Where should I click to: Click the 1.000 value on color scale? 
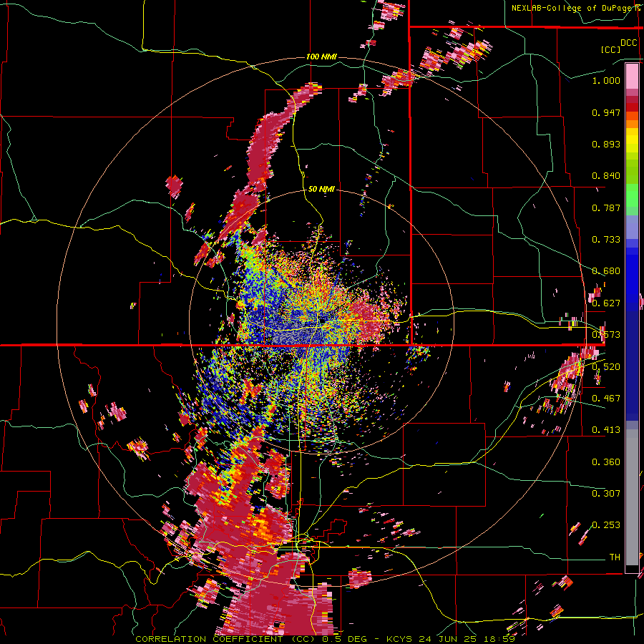tap(606, 81)
